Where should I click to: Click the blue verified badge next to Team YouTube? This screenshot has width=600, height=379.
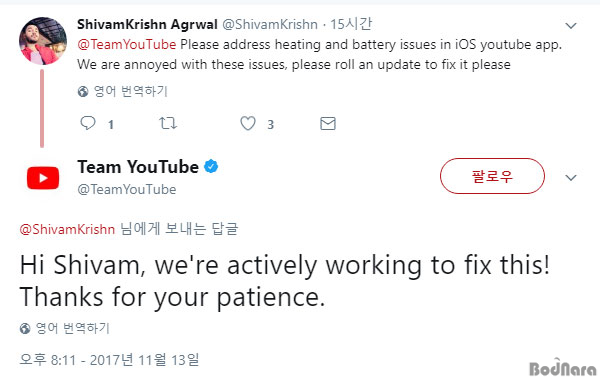211,167
